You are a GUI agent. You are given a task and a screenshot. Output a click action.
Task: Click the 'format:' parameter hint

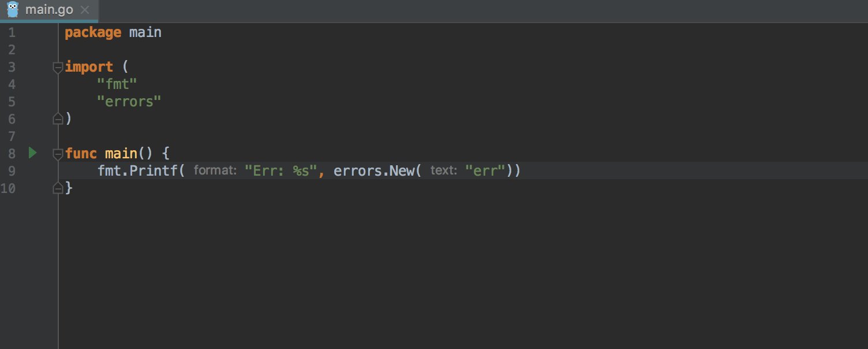coord(215,171)
